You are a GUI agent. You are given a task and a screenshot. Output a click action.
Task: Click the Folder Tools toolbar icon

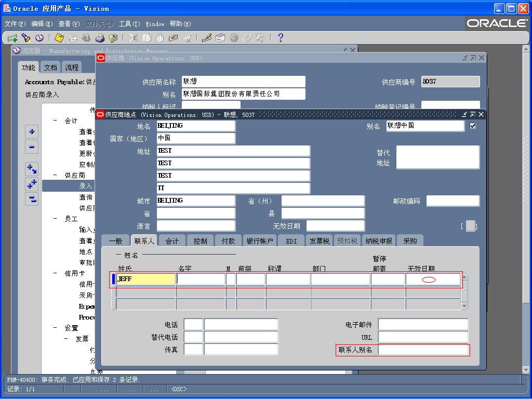(x=261, y=38)
